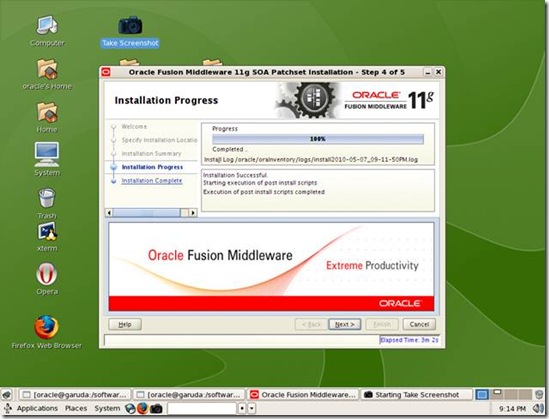Open the Applications menu
549x419 pixels.
click(37, 408)
